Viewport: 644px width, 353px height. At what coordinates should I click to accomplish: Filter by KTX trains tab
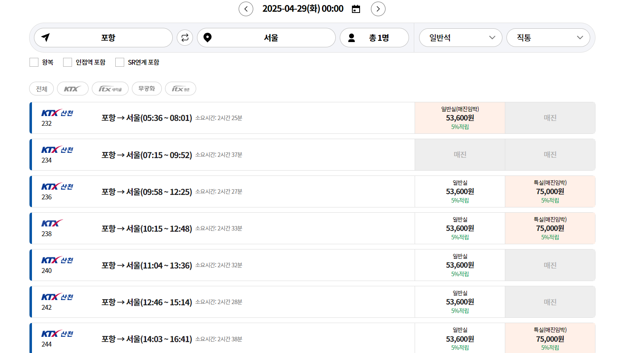point(73,89)
